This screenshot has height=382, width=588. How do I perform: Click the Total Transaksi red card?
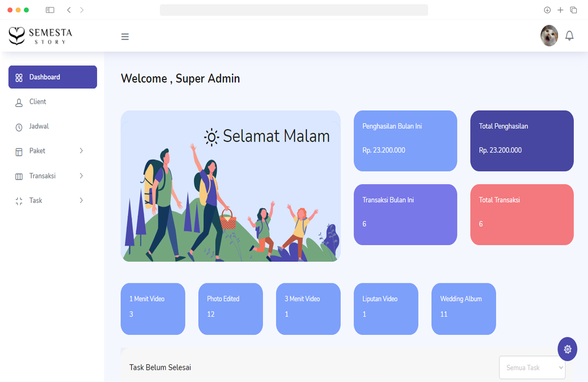coord(522,215)
